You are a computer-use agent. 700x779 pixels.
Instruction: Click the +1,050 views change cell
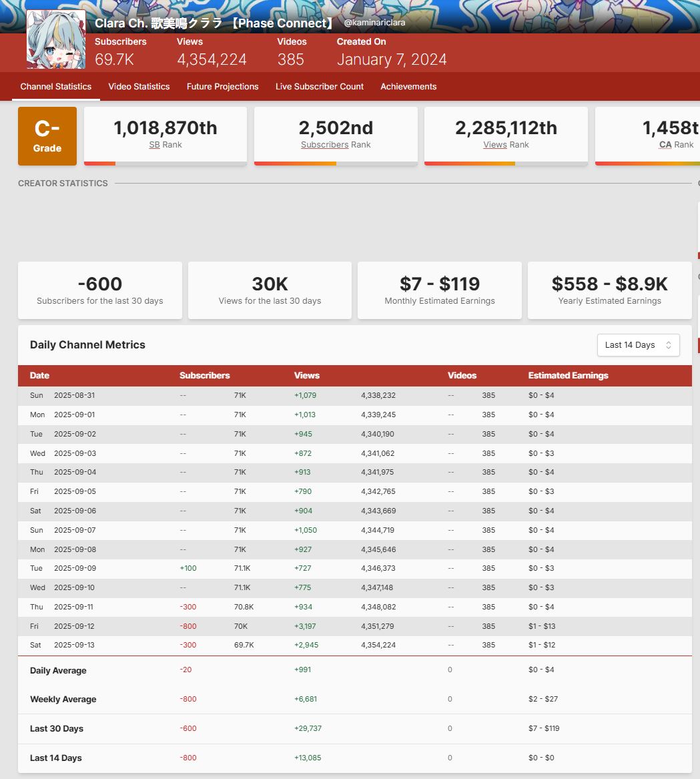click(x=306, y=531)
